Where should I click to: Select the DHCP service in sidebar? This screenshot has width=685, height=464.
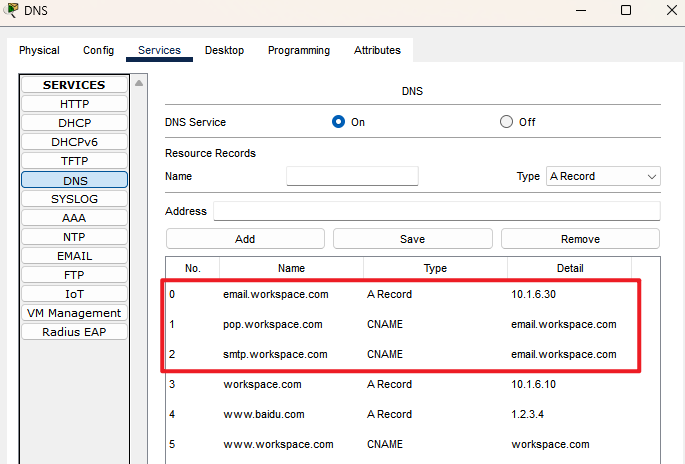(x=74, y=123)
